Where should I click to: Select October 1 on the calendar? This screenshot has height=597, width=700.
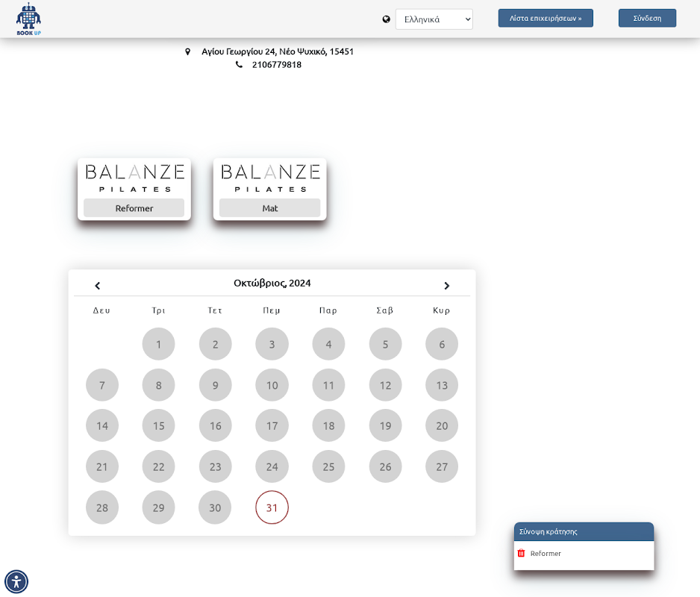point(158,344)
